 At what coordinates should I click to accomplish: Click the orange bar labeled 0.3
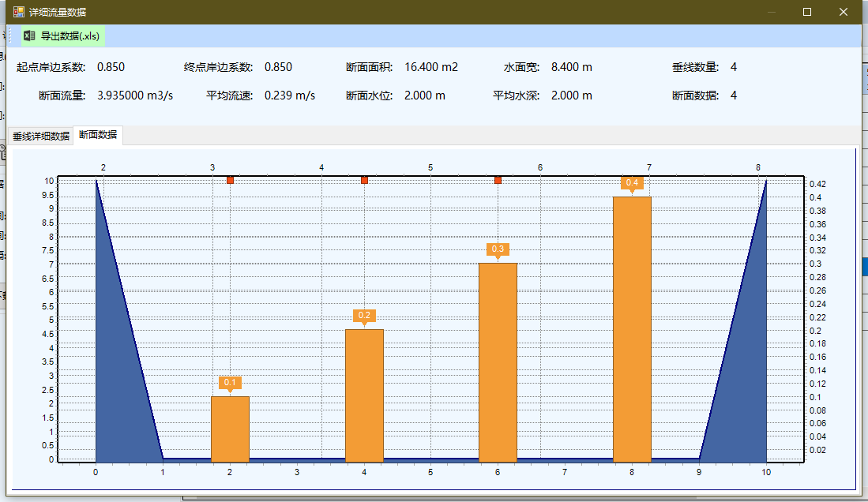498,362
